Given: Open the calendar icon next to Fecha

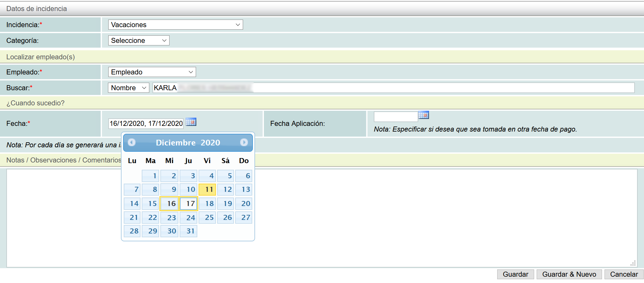Looking at the screenshot, I should (x=191, y=122).
